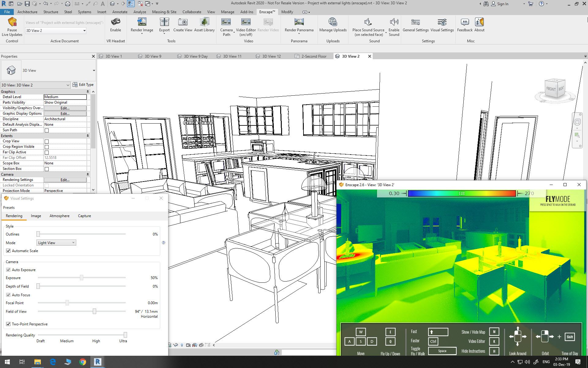The image size is (588, 368).
Task: Click Edit for Rendering Settings
Action: (65, 180)
